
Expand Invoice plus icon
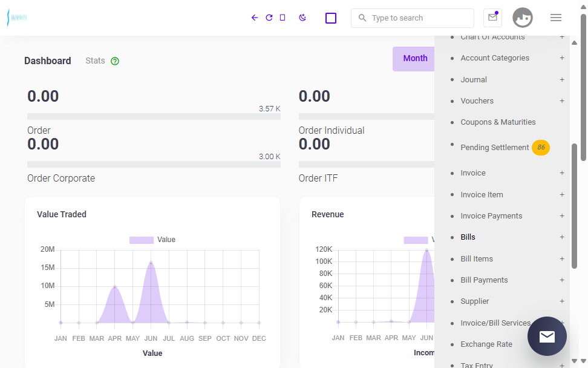562,173
